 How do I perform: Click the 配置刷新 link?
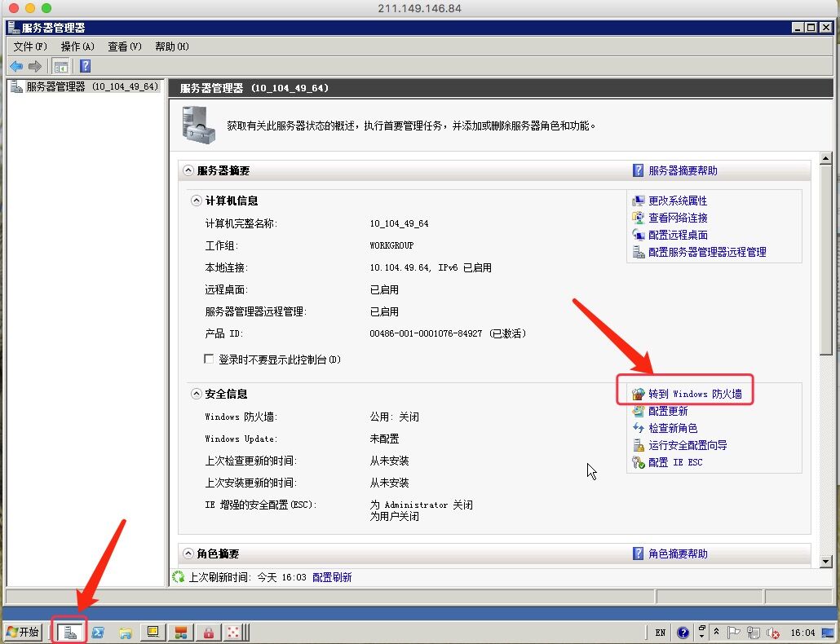coord(332,577)
